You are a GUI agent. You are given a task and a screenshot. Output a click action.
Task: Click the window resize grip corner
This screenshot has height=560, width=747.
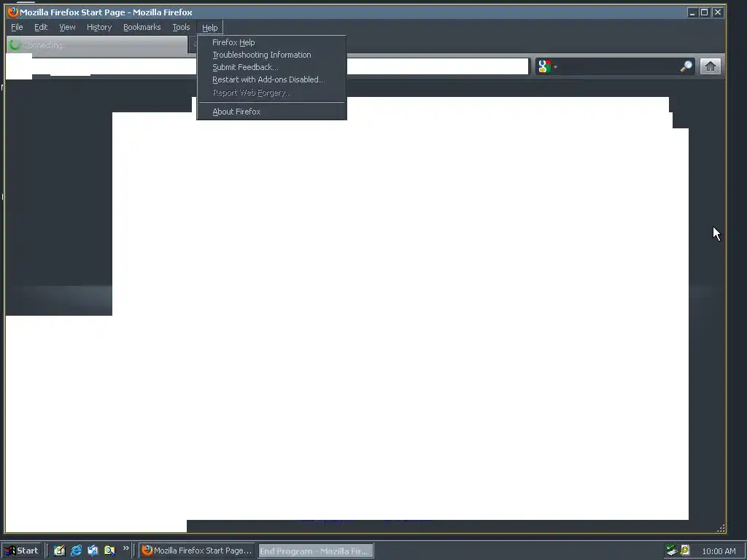tap(721, 528)
